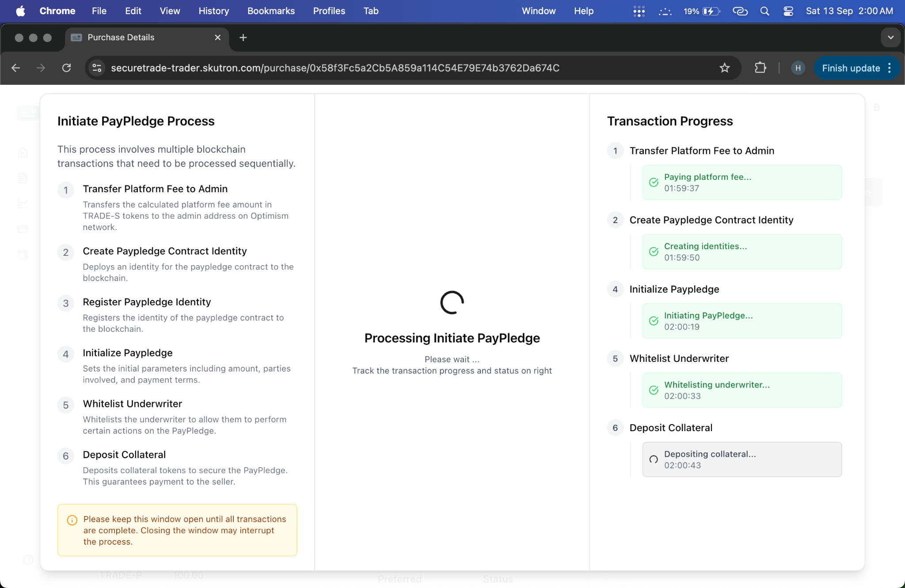The width and height of the screenshot is (905, 588).
Task: Open the View menu
Action: pyautogui.click(x=170, y=11)
